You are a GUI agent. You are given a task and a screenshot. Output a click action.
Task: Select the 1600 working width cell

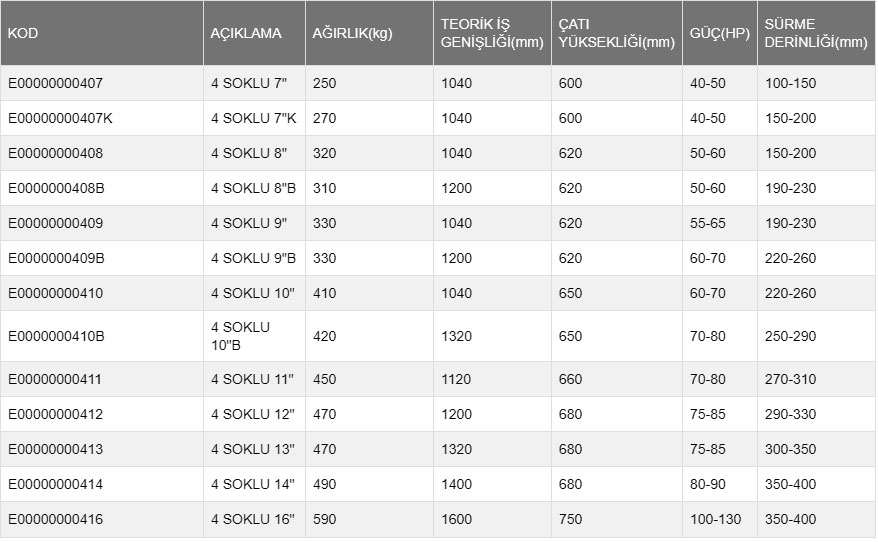(x=456, y=519)
